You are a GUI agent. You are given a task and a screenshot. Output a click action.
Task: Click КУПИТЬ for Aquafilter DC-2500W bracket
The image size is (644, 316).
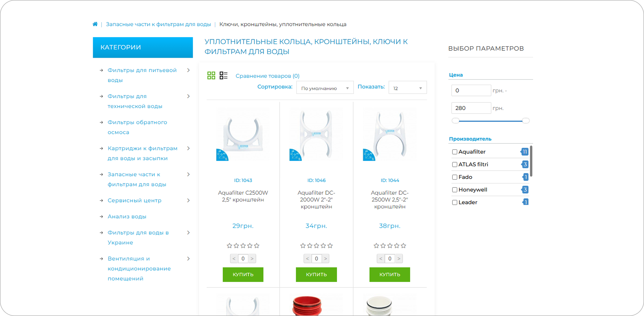coord(389,275)
